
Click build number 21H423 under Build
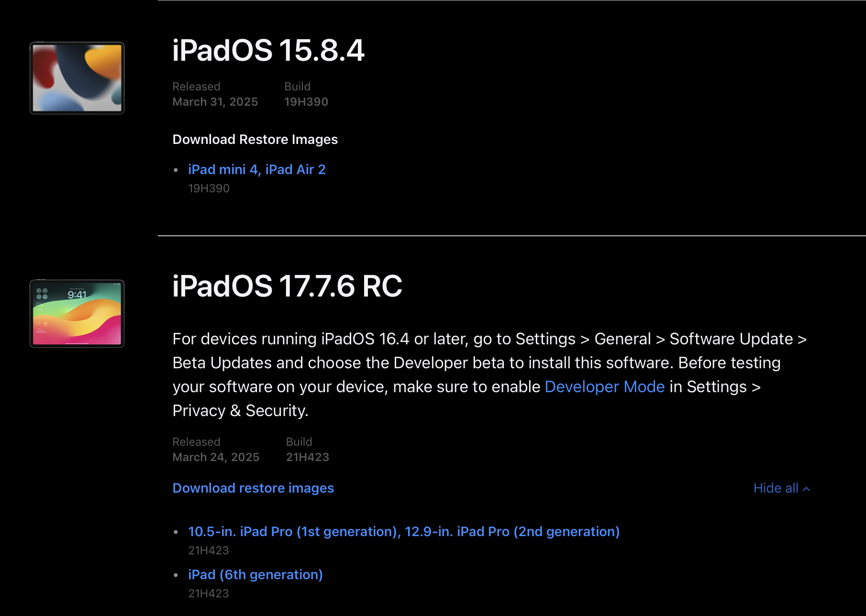tap(308, 457)
